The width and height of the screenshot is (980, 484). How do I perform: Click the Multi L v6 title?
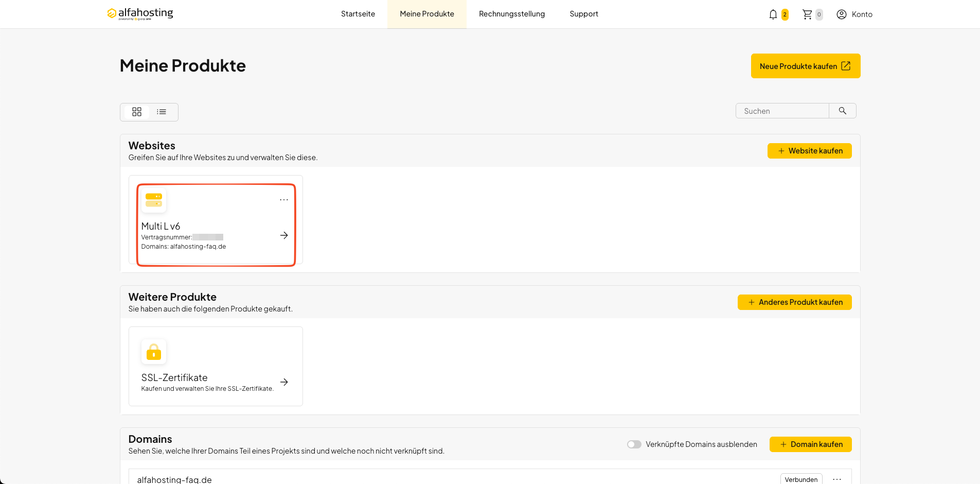(161, 226)
